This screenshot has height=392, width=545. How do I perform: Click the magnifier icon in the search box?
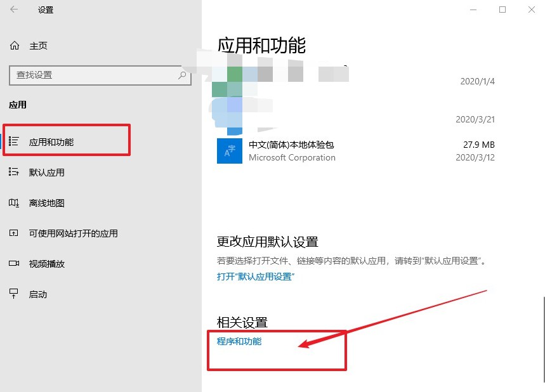(x=182, y=75)
